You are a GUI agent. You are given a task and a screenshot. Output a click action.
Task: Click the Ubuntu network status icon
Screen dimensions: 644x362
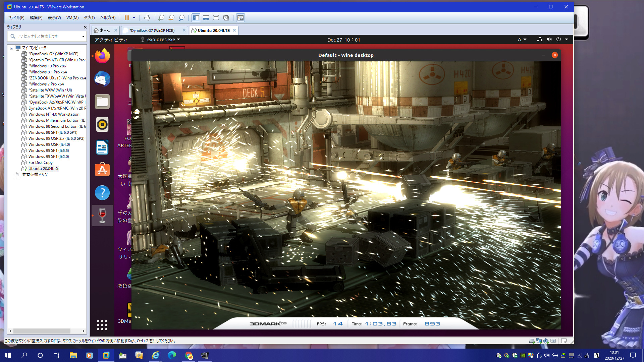pos(540,39)
